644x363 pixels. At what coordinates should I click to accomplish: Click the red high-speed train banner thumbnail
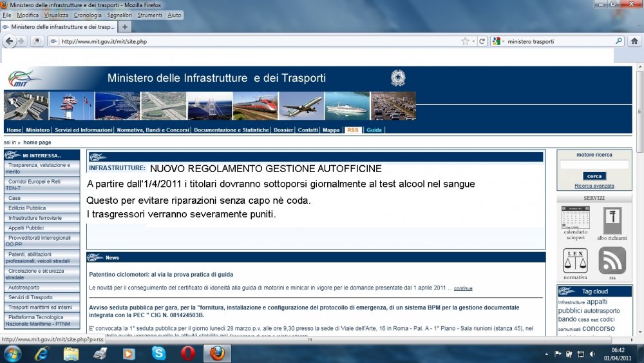point(255,106)
